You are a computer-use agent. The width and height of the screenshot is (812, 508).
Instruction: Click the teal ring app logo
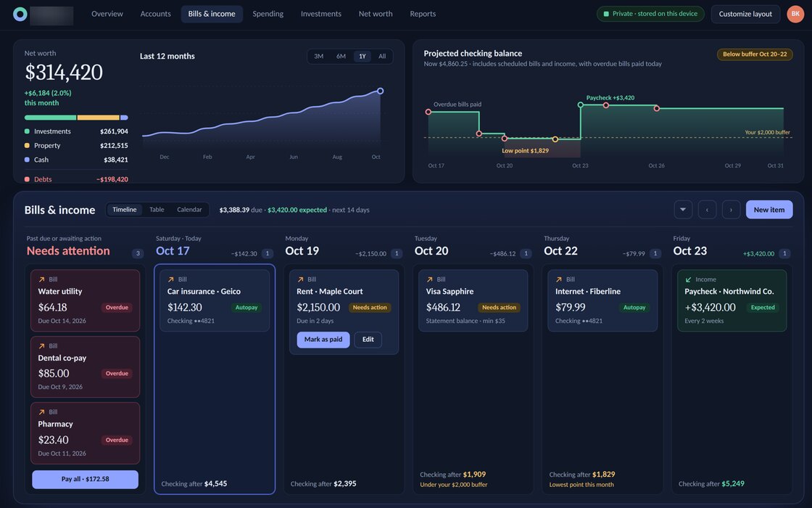20,14
